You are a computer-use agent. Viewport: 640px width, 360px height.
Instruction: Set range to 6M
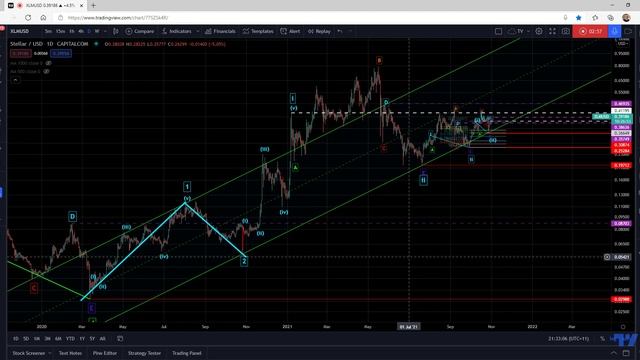[58, 338]
